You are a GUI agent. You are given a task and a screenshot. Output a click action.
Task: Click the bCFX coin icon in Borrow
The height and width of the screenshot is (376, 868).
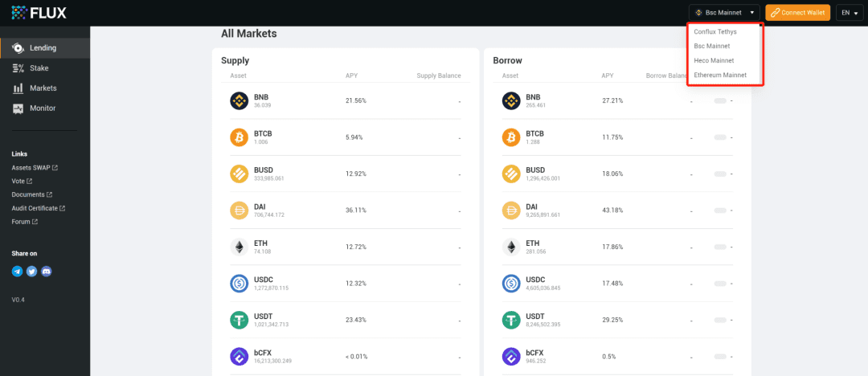coord(511,357)
